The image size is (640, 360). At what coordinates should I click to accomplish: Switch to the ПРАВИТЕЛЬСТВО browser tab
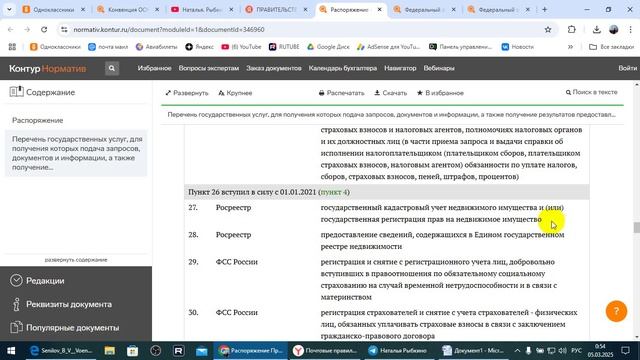pos(276,9)
